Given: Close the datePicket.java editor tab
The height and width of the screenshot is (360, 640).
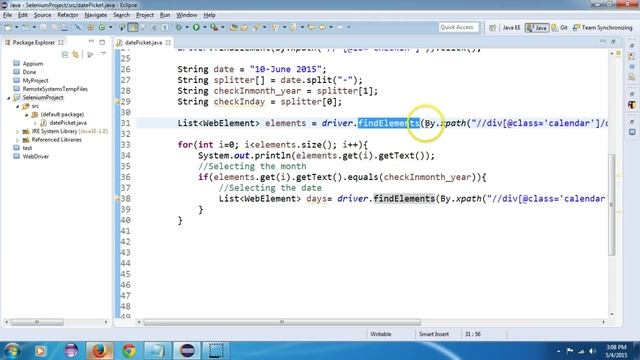Looking at the screenshot, I should pyautogui.click(x=168, y=42).
